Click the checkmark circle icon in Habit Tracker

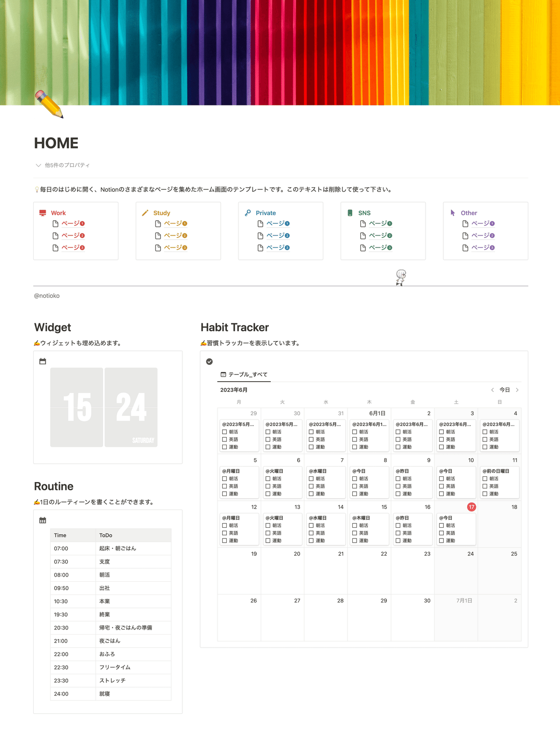(x=210, y=362)
